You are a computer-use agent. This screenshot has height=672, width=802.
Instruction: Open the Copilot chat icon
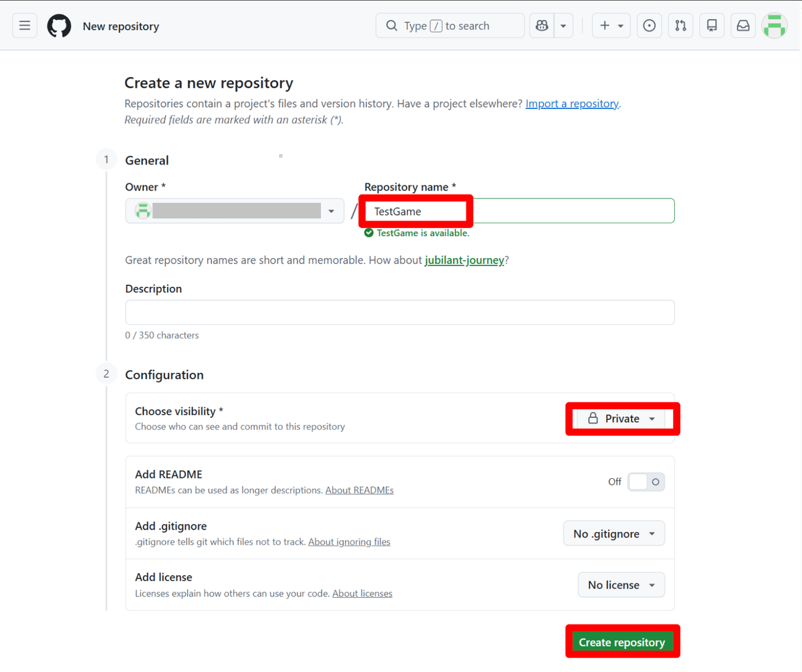[542, 26]
